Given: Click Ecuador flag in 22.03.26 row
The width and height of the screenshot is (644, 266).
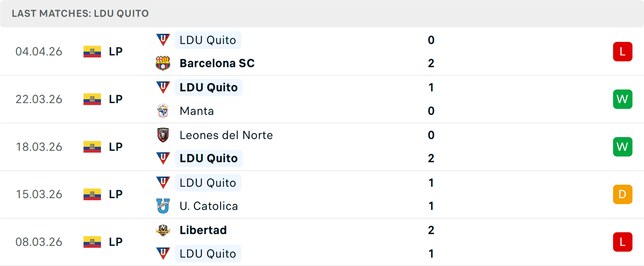Looking at the screenshot, I should pos(92,99).
